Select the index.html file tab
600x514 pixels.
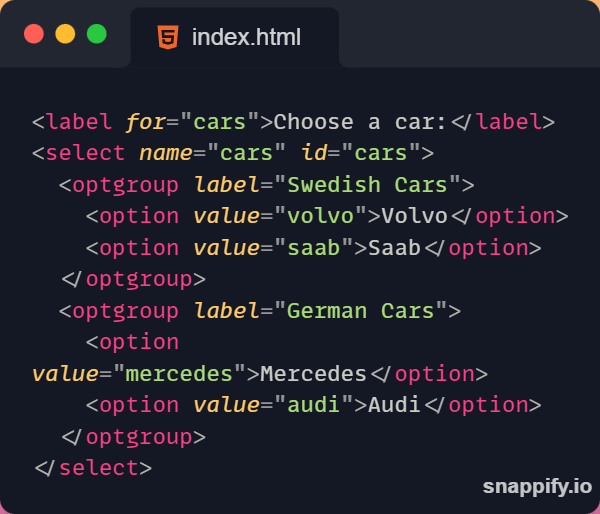click(234, 37)
